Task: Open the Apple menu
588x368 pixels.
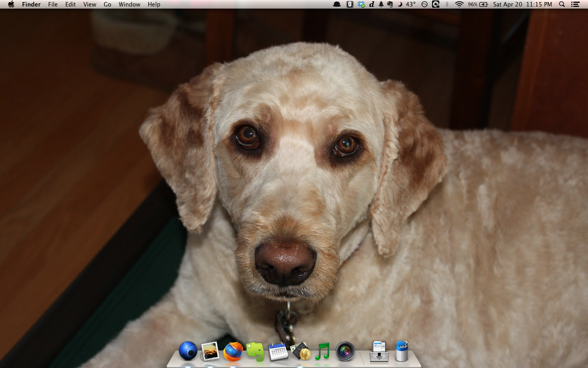Action: coord(11,4)
